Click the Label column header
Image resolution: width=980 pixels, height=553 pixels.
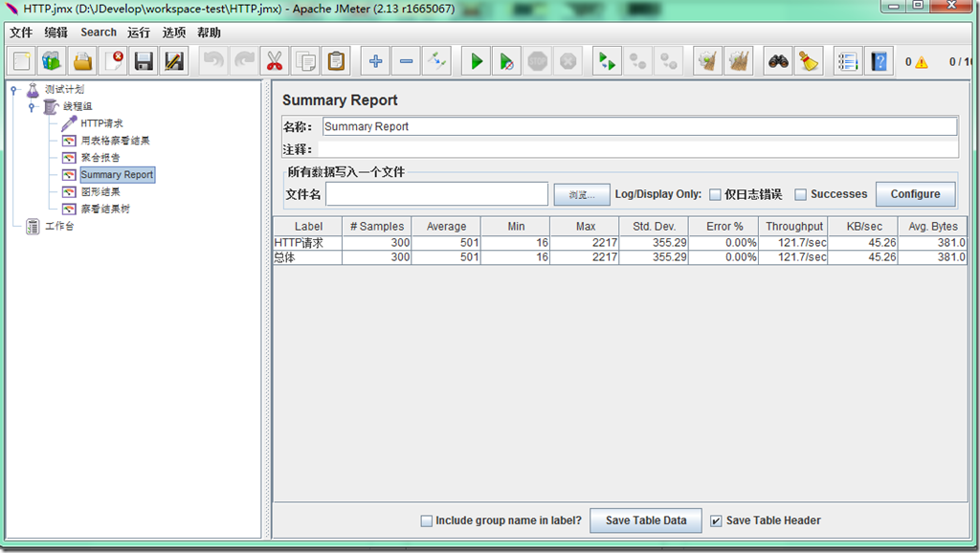[308, 226]
